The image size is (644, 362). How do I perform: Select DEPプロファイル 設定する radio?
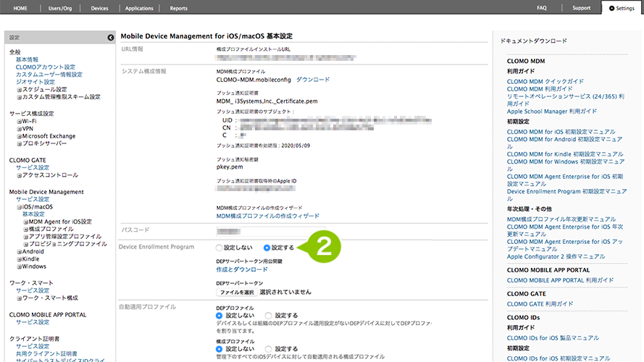(268, 316)
